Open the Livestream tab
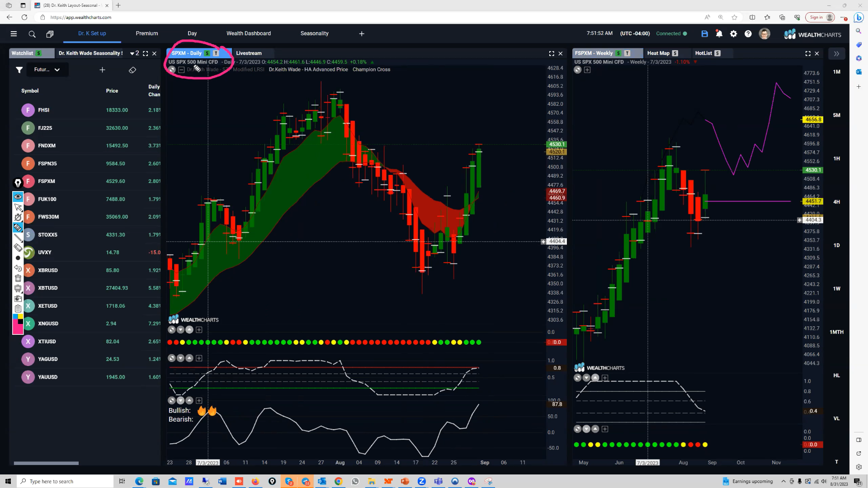This screenshot has height=488, width=868. pyautogui.click(x=249, y=53)
